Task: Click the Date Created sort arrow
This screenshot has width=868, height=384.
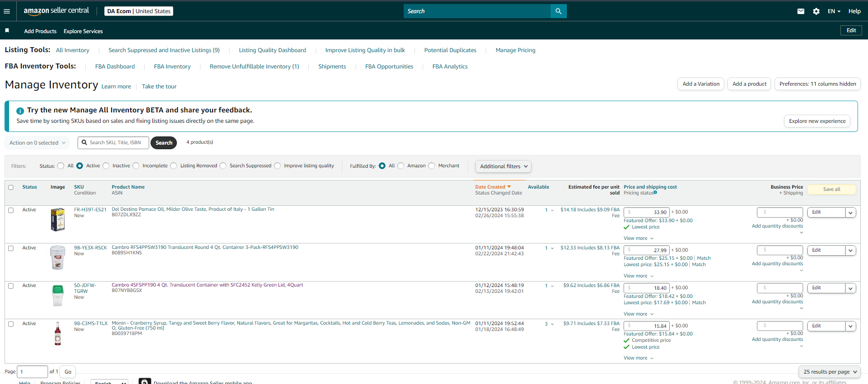Action: pos(509,187)
